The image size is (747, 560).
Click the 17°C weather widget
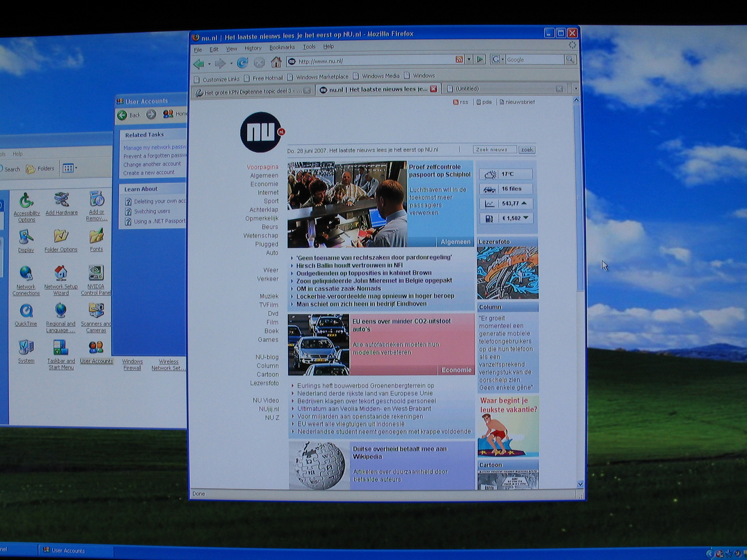(506, 174)
